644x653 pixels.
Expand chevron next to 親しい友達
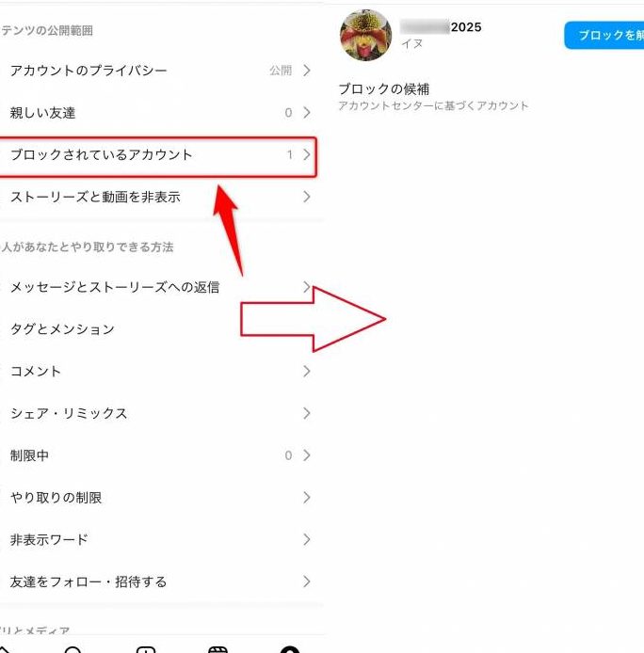tap(307, 113)
